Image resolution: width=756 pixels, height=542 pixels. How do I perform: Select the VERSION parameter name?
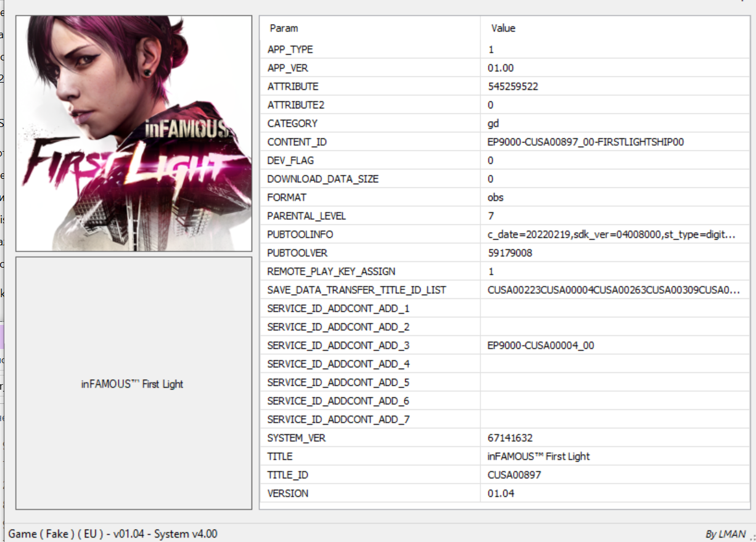click(288, 493)
